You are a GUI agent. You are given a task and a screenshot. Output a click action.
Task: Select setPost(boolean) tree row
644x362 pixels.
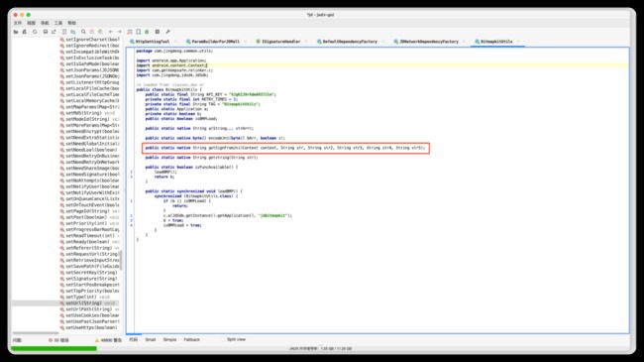[89, 217]
